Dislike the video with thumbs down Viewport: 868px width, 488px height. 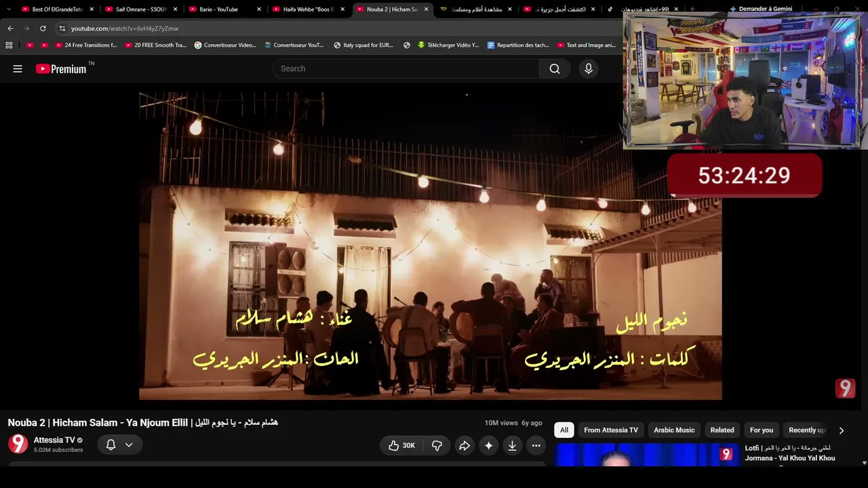pos(437,445)
